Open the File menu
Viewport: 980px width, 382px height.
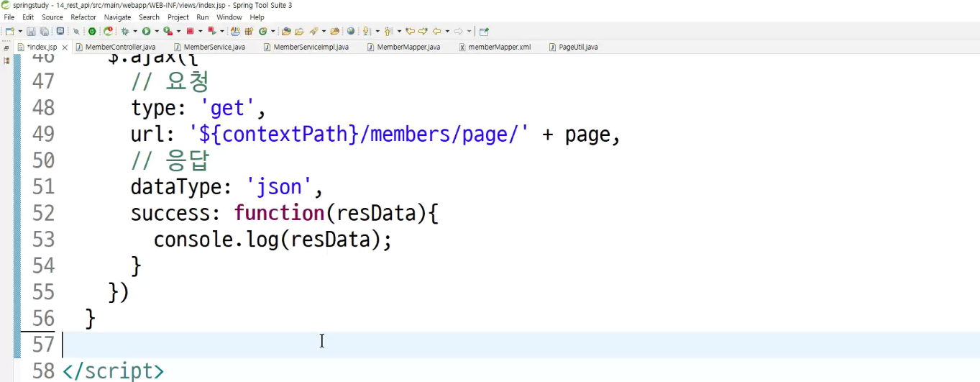click(x=9, y=17)
